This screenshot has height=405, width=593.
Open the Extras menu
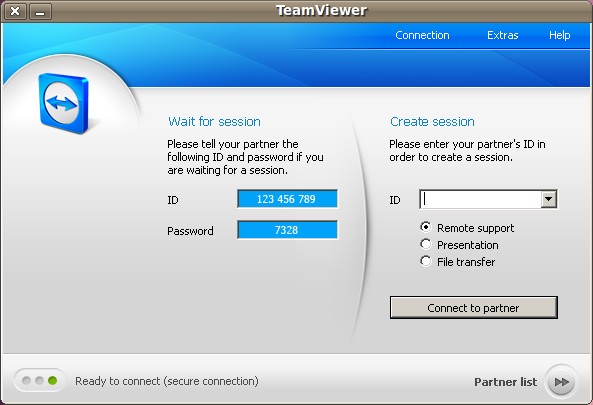point(502,35)
